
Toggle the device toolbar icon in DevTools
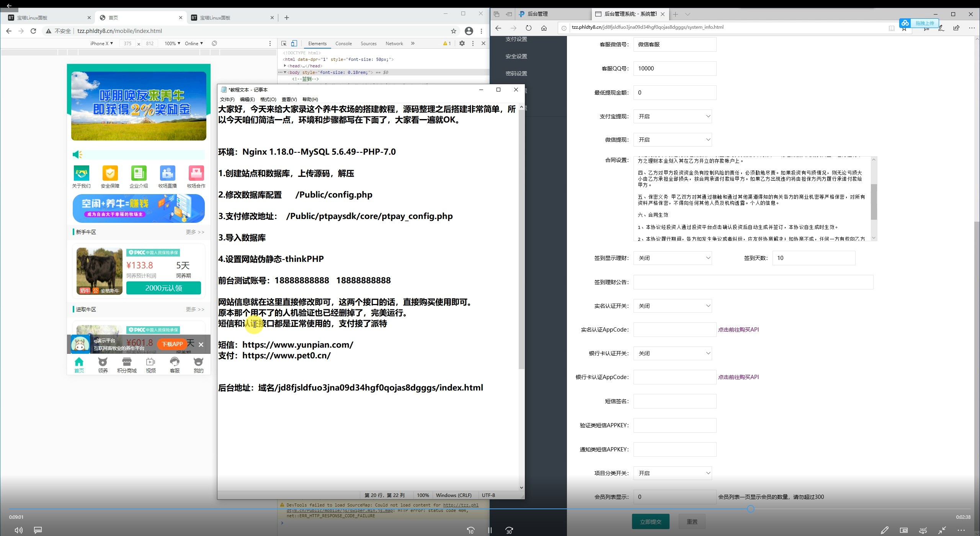pos(294,43)
